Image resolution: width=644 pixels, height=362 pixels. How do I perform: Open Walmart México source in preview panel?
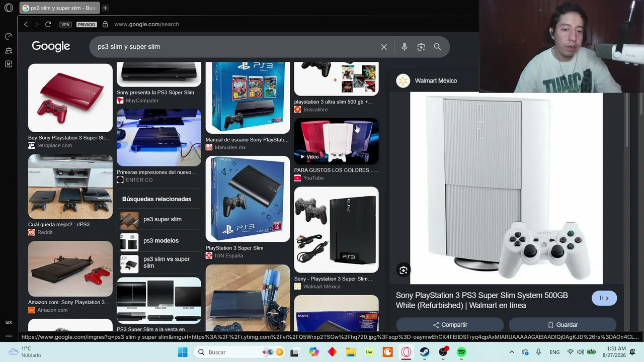coord(427,80)
